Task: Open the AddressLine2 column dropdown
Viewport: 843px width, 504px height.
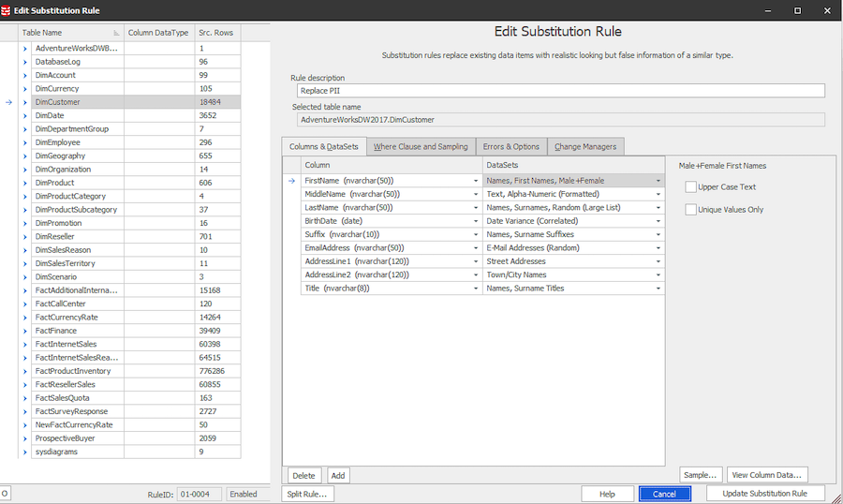Action: (x=476, y=274)
